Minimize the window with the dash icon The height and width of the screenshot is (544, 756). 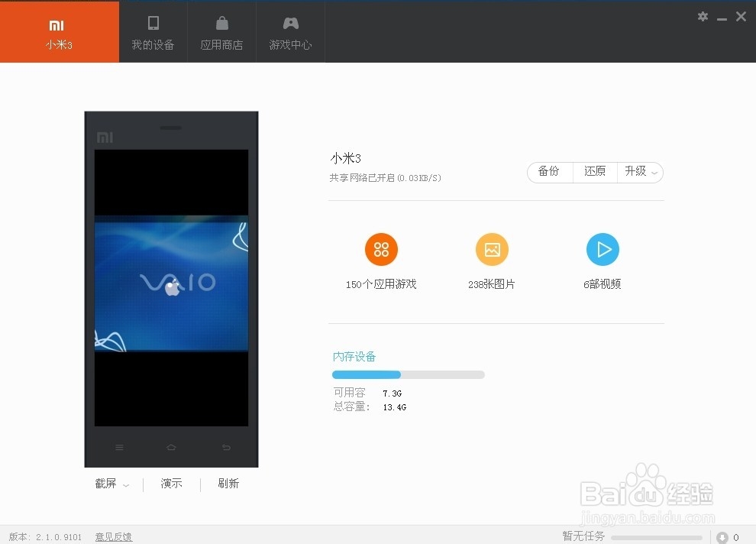[x=722, y=19]
